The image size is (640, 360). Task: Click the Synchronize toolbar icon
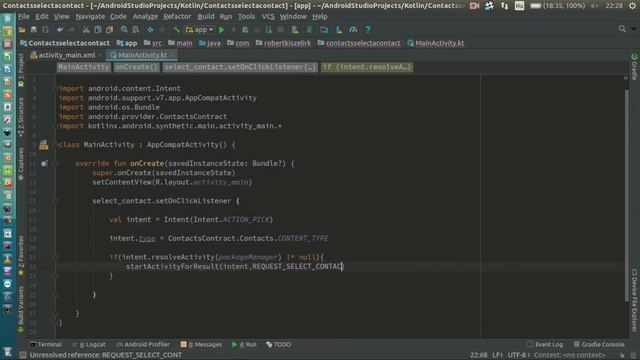[45, 30]
